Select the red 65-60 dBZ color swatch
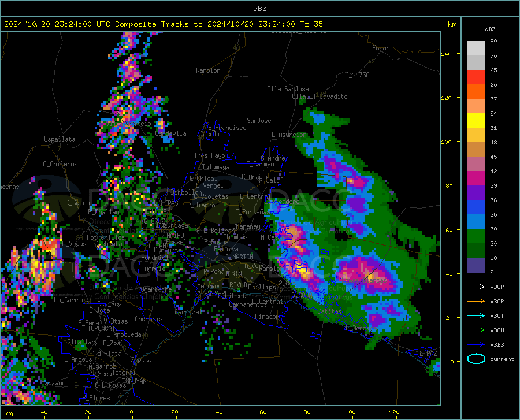This screenshot has width=520, height=420. click(476, 77)
